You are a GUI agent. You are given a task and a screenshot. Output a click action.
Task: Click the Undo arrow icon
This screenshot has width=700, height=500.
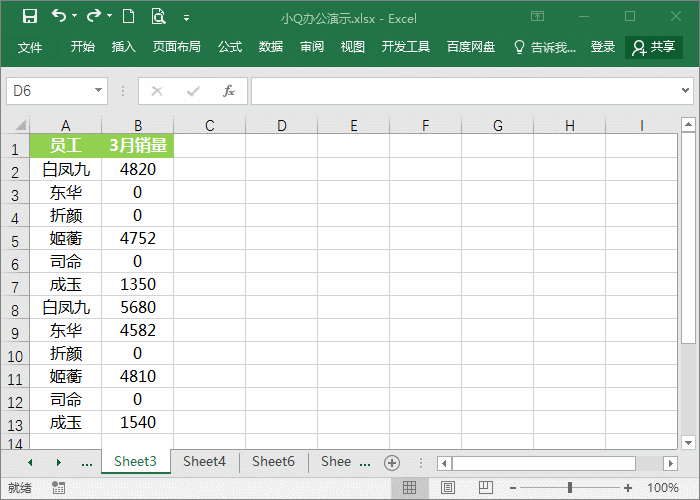coord(59,16)
